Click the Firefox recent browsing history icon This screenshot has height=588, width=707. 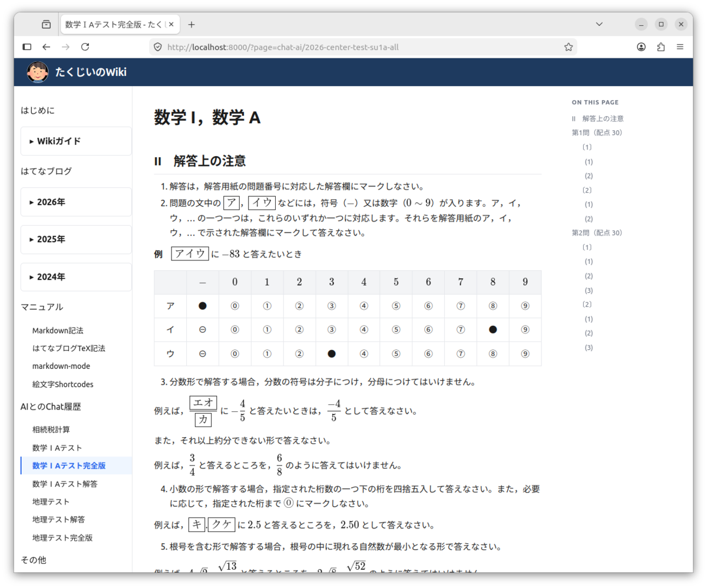[x=46, y=24]
